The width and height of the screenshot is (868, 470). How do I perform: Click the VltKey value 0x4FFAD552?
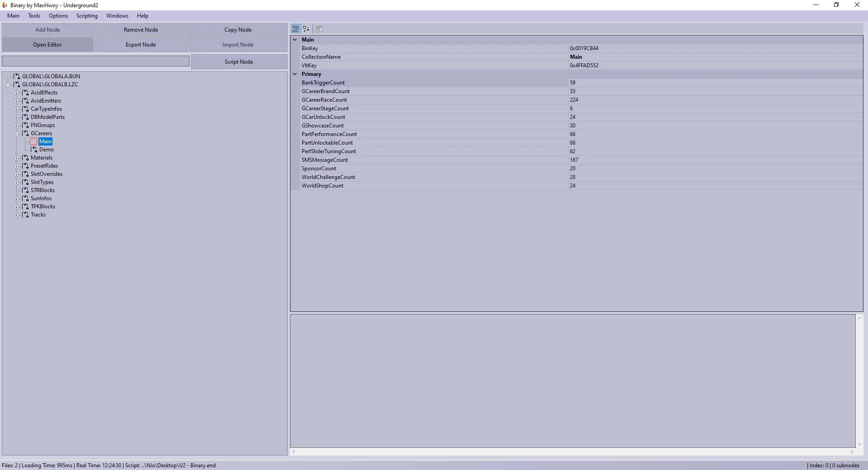(x=584, y=66)
